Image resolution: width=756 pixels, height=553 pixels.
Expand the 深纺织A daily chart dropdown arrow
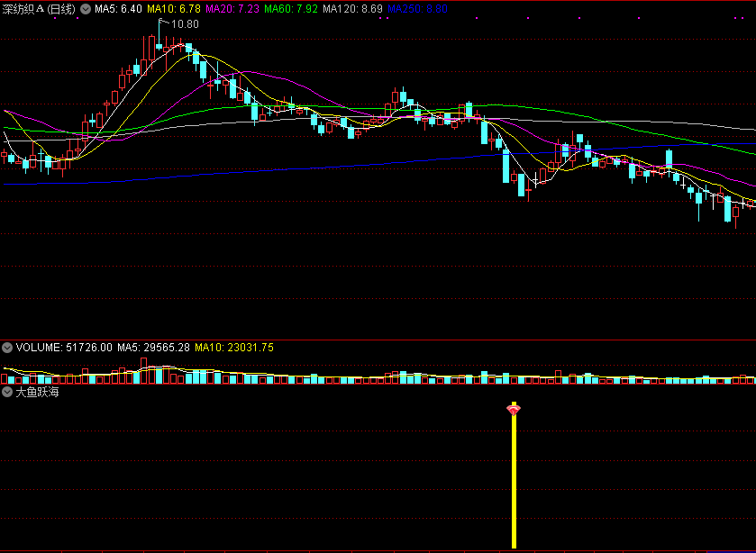tap(86, 9)
